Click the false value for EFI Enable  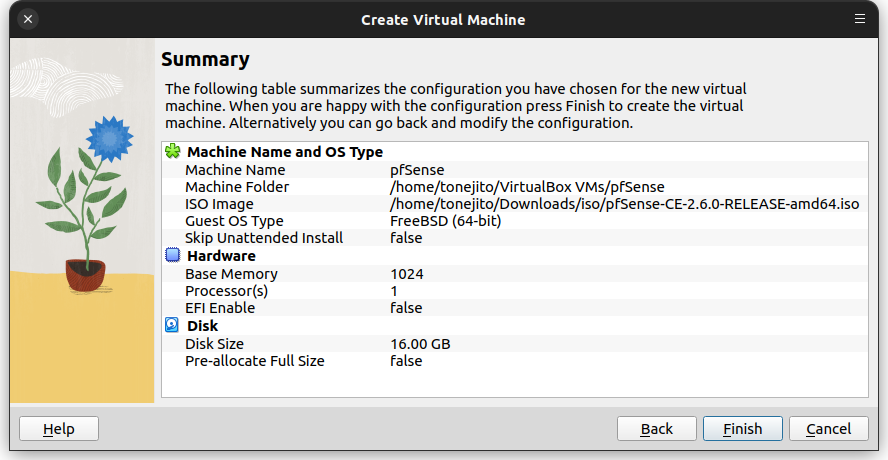coord(406,308)
